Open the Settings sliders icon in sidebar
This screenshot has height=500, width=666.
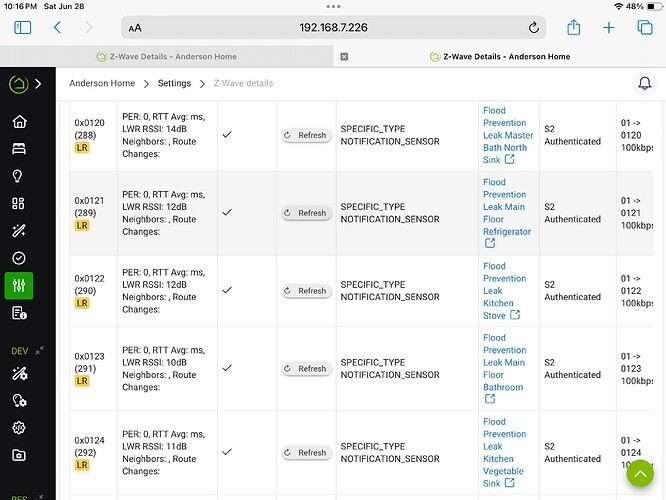tap(19, 285)
